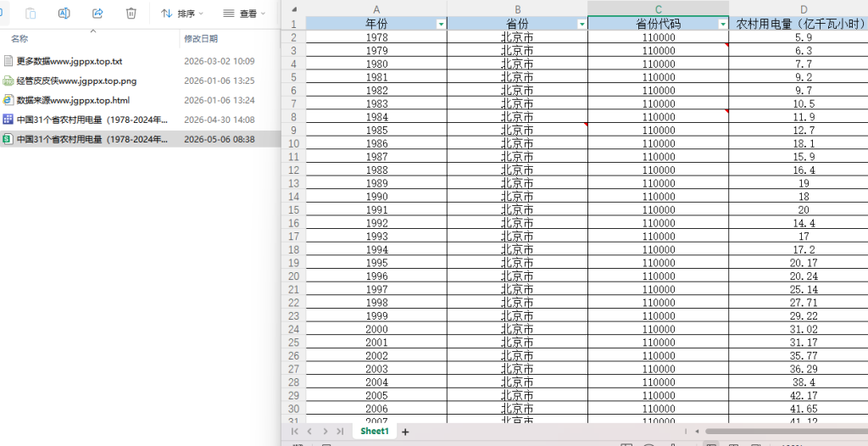Select row 30 header in spreadsheet
This screenshot has height=446, width=868.
coord(294,409)
